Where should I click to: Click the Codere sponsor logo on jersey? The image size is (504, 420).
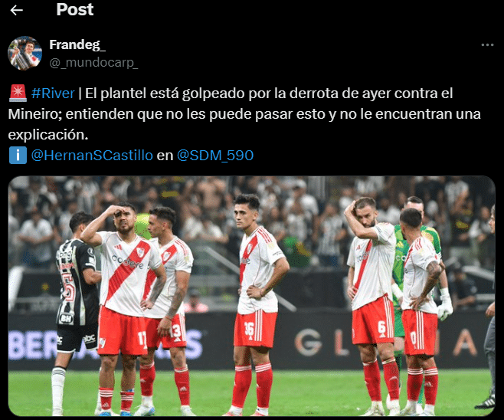point(127,261)
